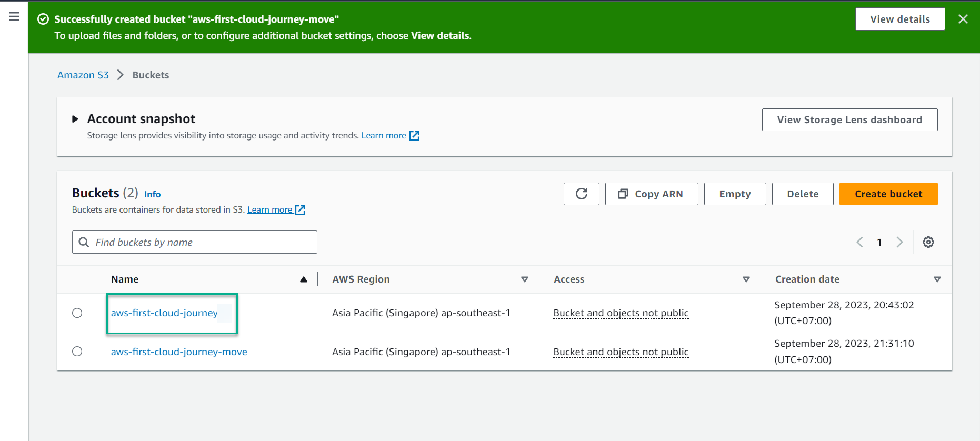
Task: Refresh the buckets list
Action: [x=581, y=194]
